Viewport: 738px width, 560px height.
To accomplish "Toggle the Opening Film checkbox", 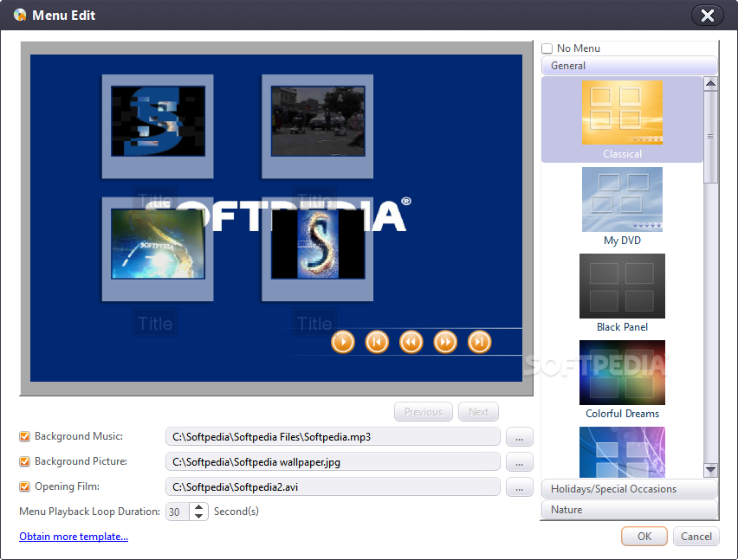I will click(24, 486).
